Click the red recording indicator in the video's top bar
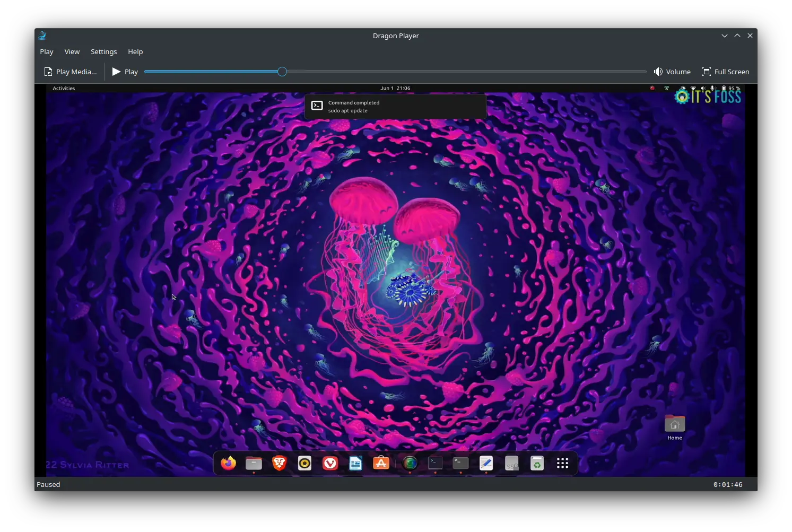The height and width of the screenshot is (532, 792). pos(652,88)
